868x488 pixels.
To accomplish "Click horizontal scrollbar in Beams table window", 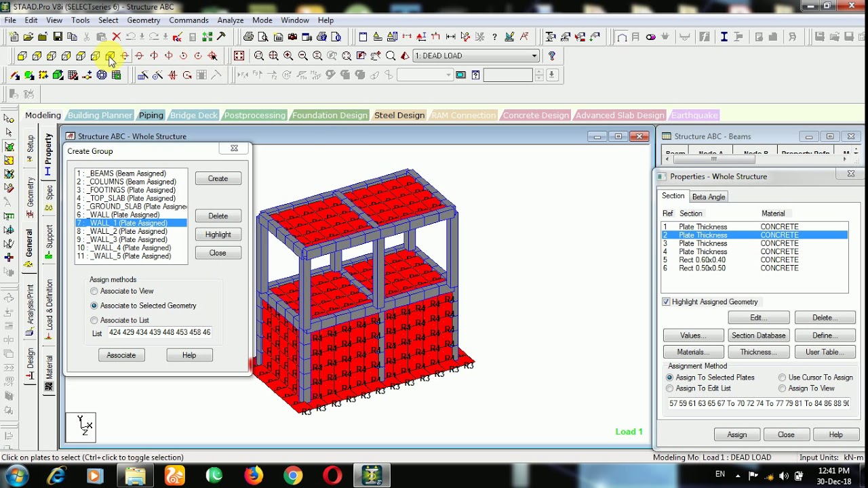I will point(713,159).
